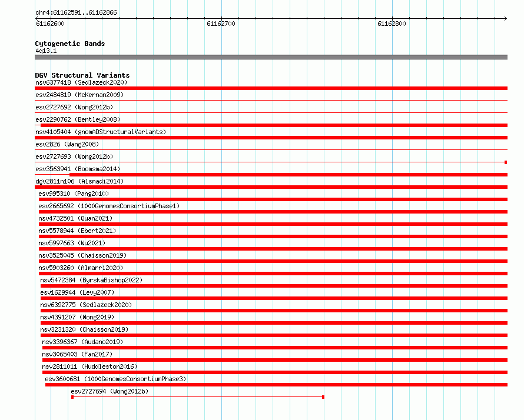The width and height of the screenshot is (524, 420).
Task: Open variant esv2727694 (Wong2012b)
Action: [110, 391]
